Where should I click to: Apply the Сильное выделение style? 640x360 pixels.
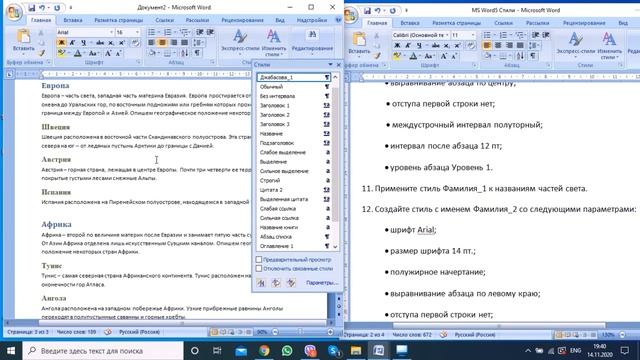click(x=294, y=171)
